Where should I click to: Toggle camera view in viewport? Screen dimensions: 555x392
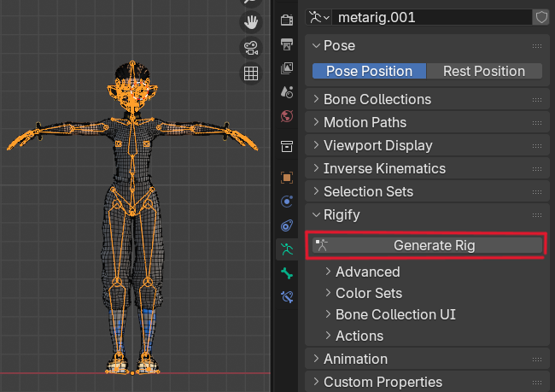pos(251,47)
